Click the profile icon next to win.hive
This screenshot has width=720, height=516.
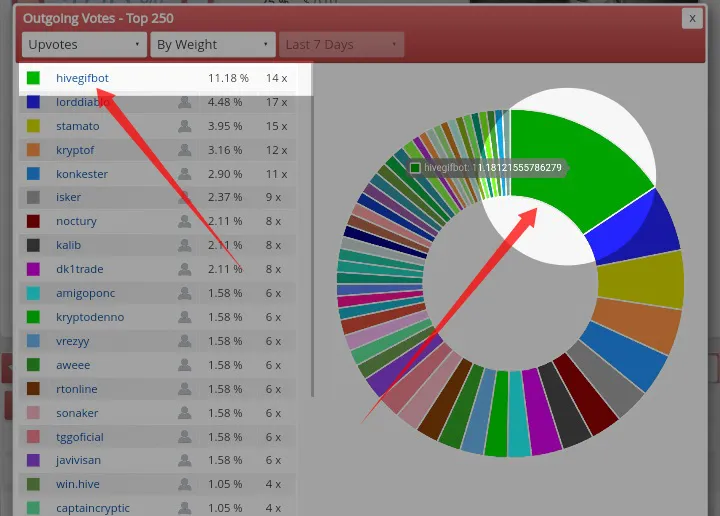point(185,484)
